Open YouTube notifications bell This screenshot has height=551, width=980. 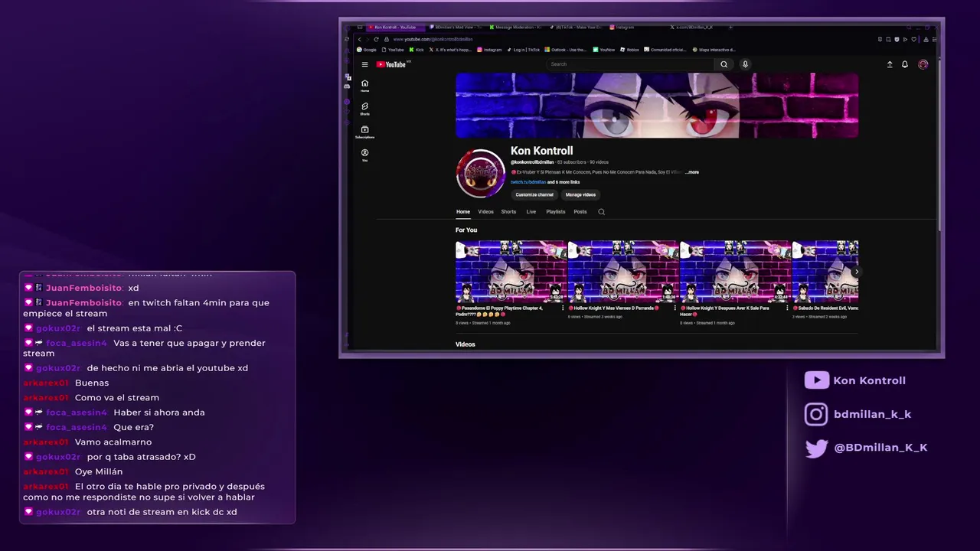coord(905,64)
